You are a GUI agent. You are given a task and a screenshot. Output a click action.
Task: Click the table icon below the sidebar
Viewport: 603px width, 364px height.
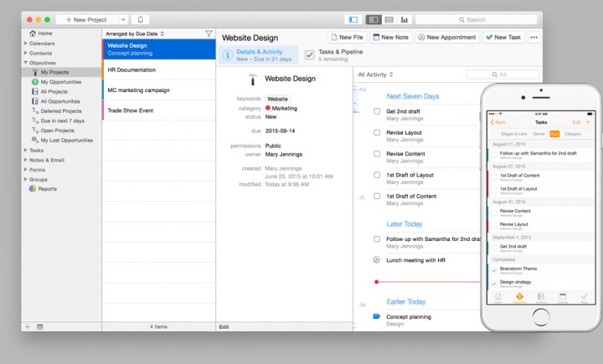coord(40,326)
